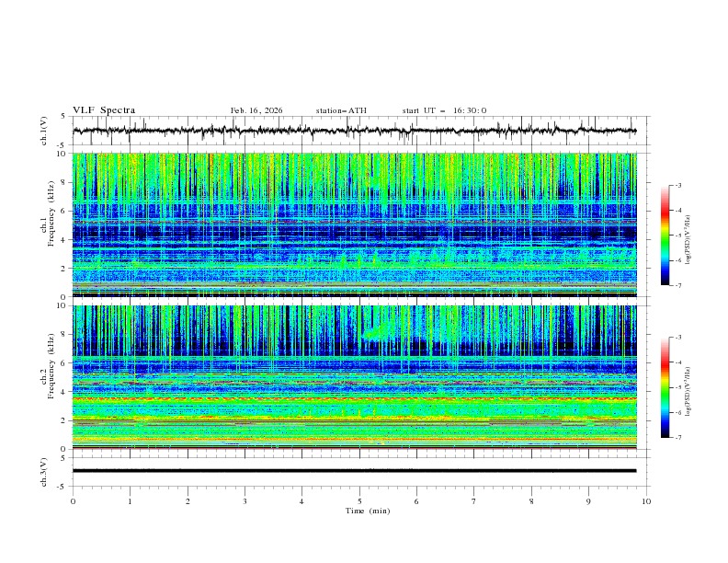Image resolution: width=728 pixels, height=563 pixels.
Task: Click the upper ch.1 color scale bar
Action: [665, 235]
